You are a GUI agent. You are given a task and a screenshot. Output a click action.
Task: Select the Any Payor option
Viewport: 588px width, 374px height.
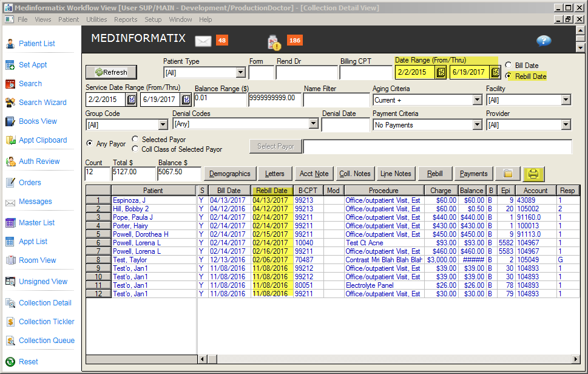(x=89, y=143)
